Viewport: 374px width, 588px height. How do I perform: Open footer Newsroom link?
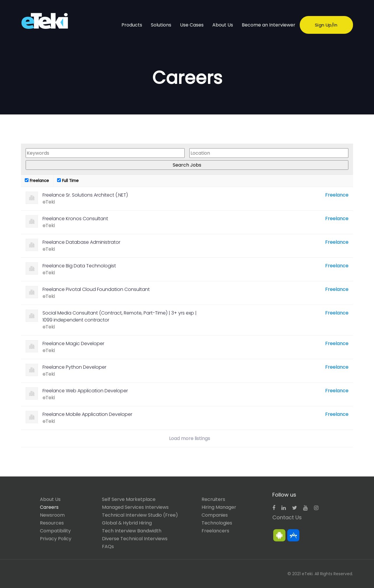52,515
